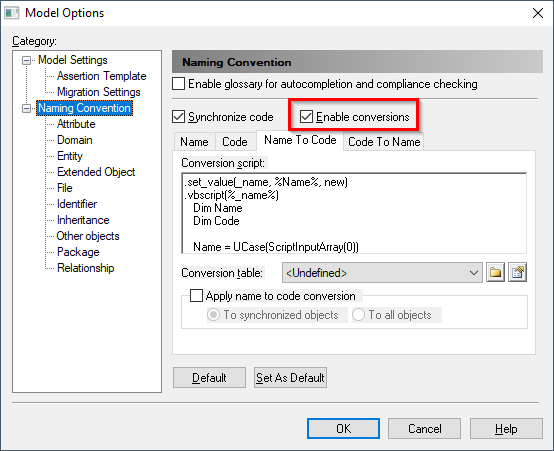Open the conversion table properties icon
Screen dimensions: 554x451
(x=518, y=273)
